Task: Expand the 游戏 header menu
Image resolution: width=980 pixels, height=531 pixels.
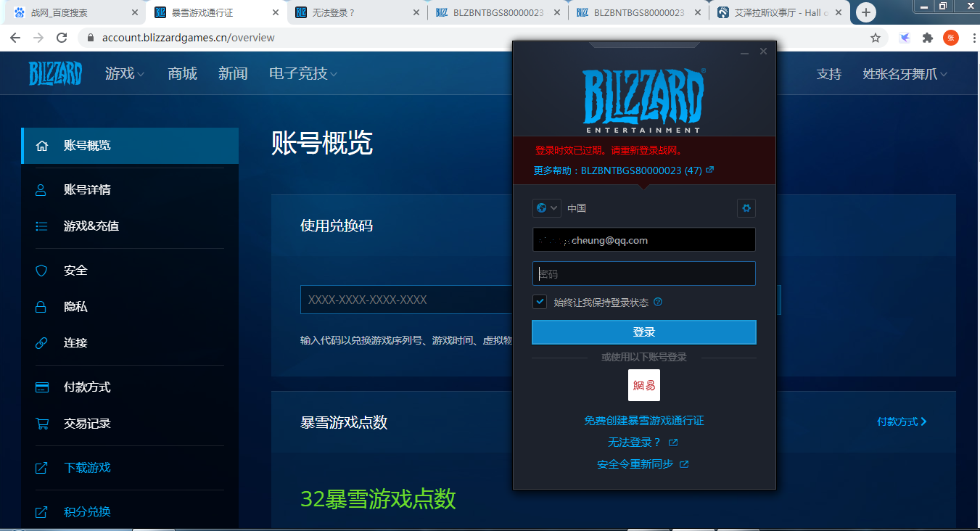Action: pyautogui.click(x=125, y=73)
